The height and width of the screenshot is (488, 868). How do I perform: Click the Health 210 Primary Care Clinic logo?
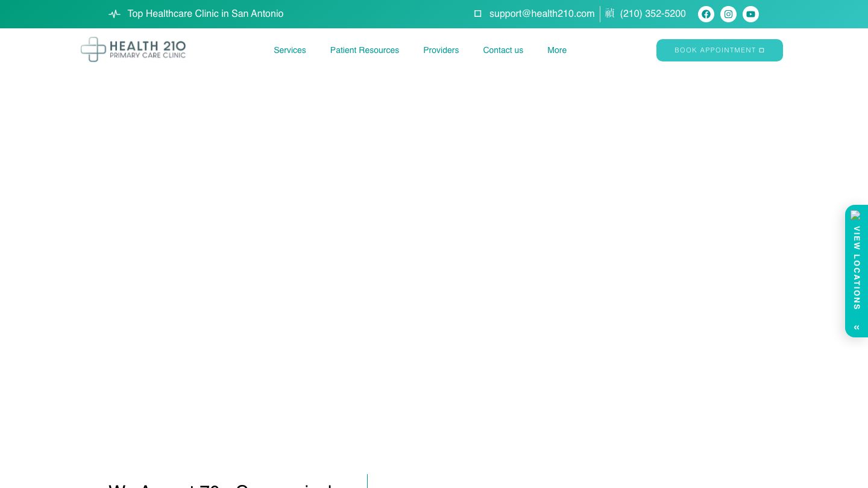(x=133, y=49)
